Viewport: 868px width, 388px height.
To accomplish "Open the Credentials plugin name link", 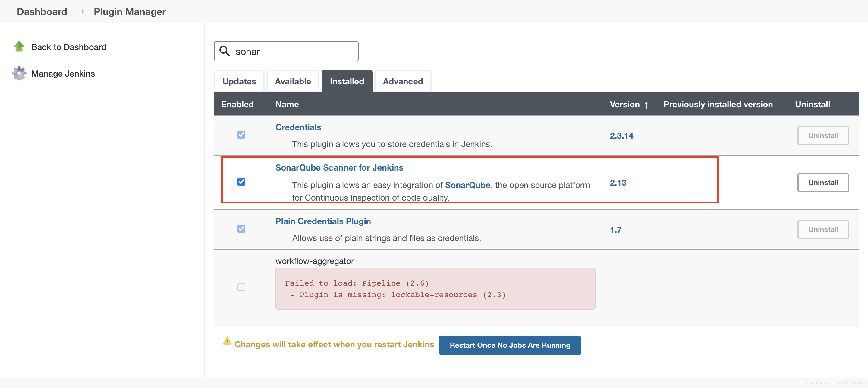I will click(x=298, y=127).
